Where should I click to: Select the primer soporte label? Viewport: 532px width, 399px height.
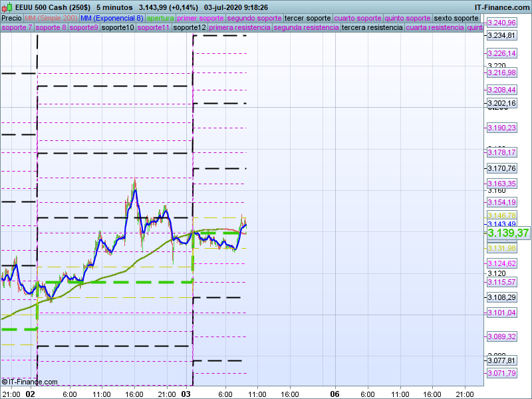tap(201, 18)
